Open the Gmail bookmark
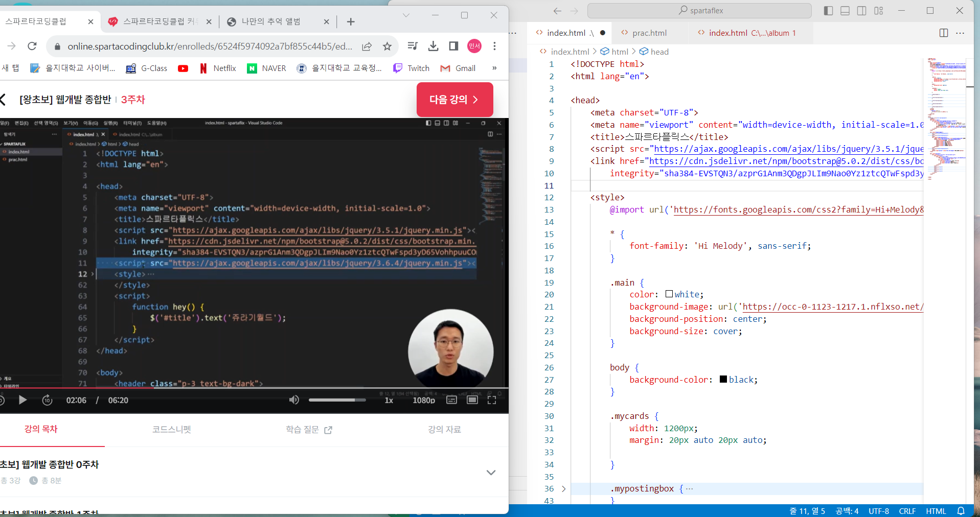Screen dimensions: 980x517 click(458, 68)
